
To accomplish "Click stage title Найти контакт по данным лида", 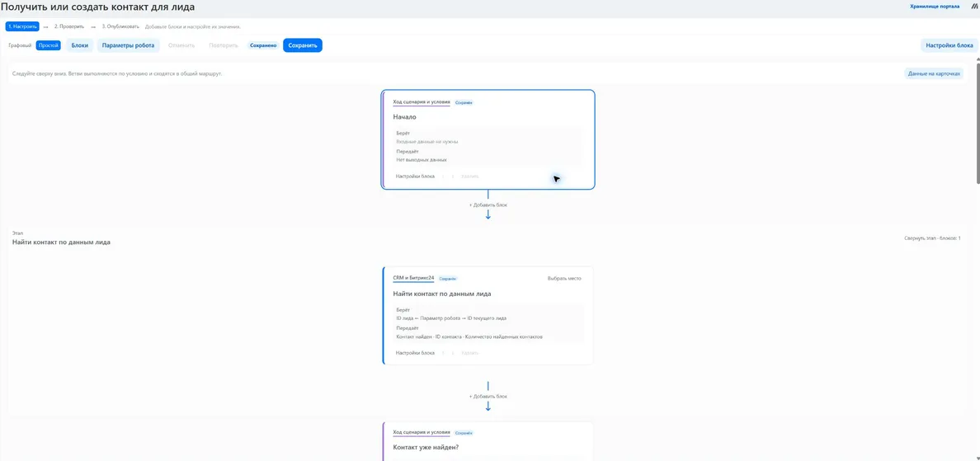I will 61,242.
